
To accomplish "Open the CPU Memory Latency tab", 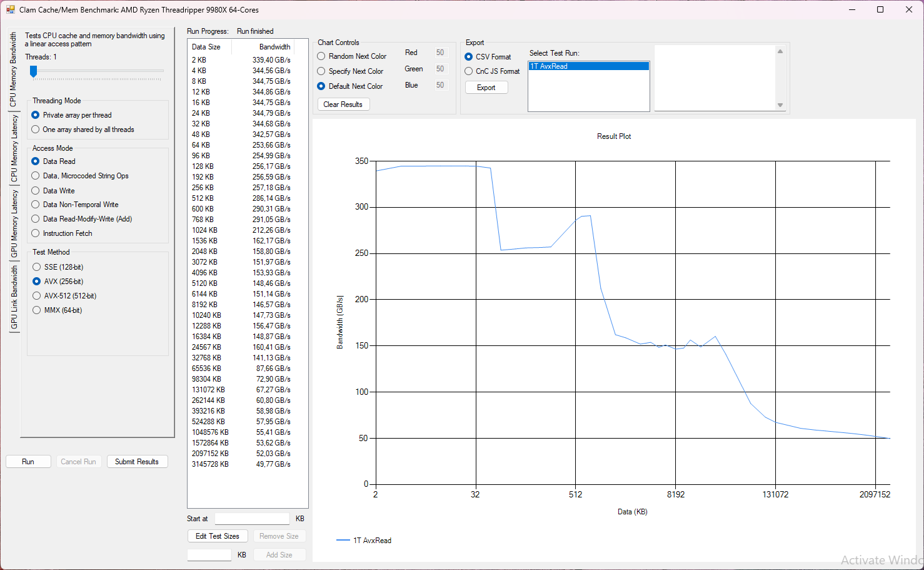I will click(14, 148).
